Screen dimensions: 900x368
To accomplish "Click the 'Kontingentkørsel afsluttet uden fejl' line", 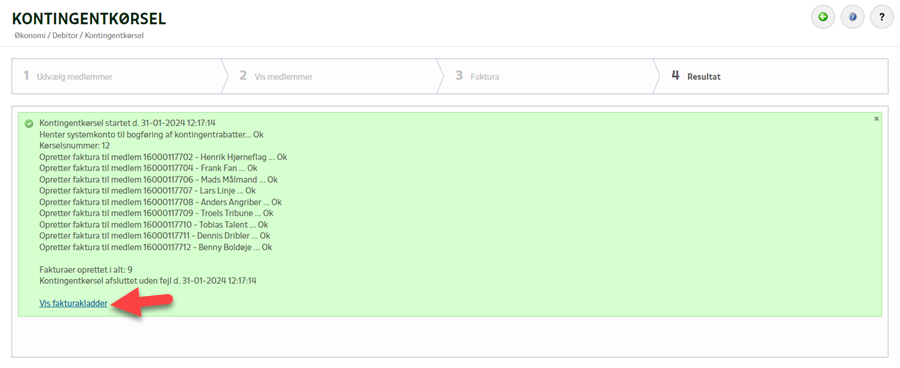I will pos(148,281).
